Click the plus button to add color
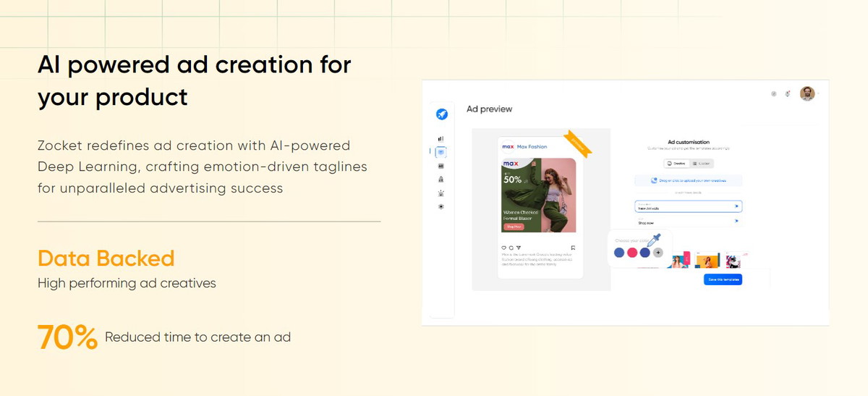 658,253
